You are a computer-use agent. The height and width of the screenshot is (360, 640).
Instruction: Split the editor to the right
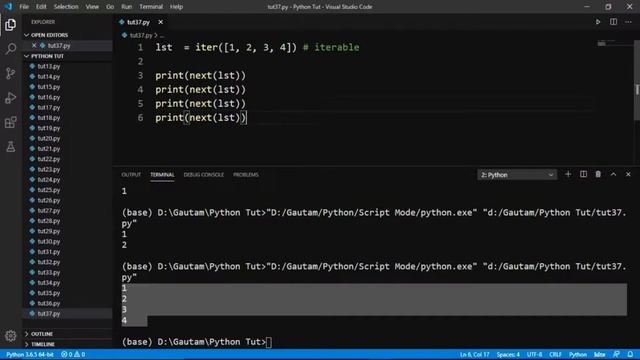613,22
